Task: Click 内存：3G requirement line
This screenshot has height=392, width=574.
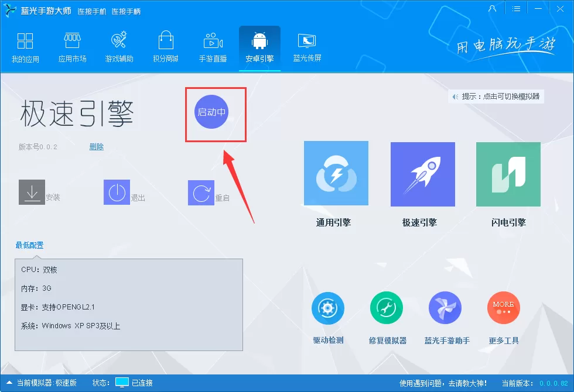Action: point(36,288)
